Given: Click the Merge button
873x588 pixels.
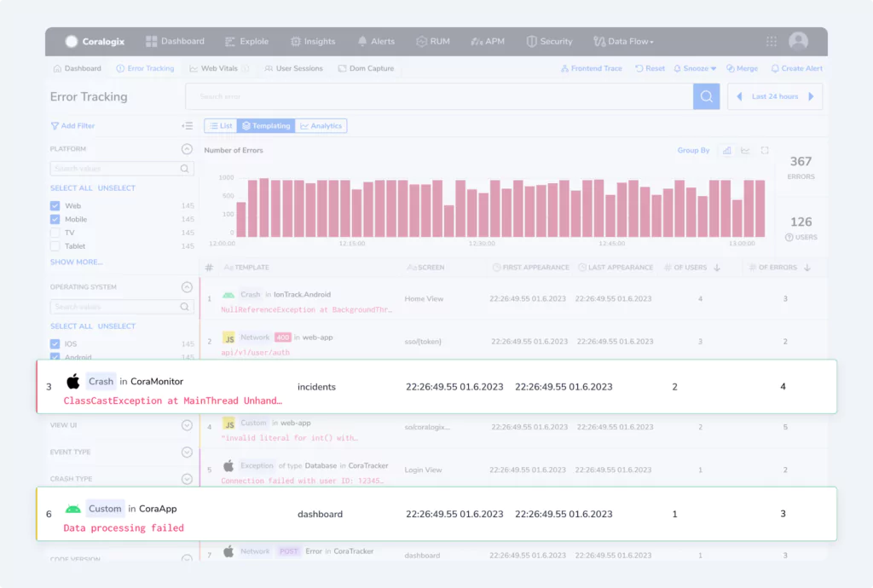Looking at the screenshot, I should [x=742, y=68].
